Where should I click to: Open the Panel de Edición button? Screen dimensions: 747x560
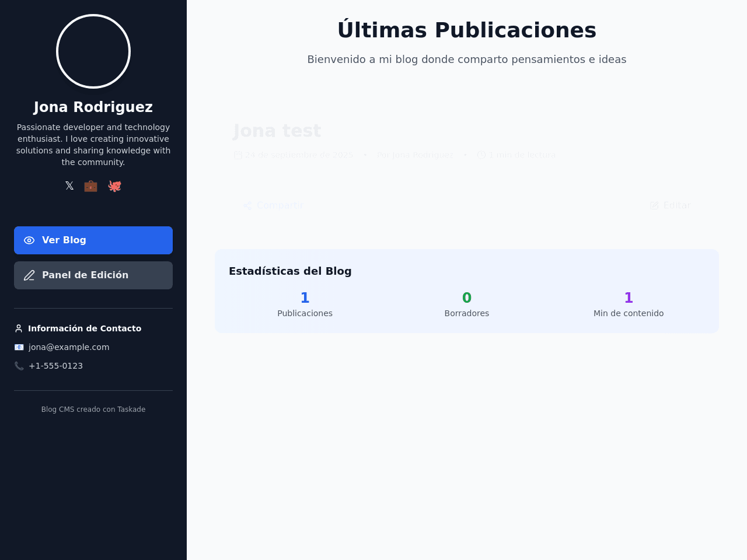click(x=93, y=275)
